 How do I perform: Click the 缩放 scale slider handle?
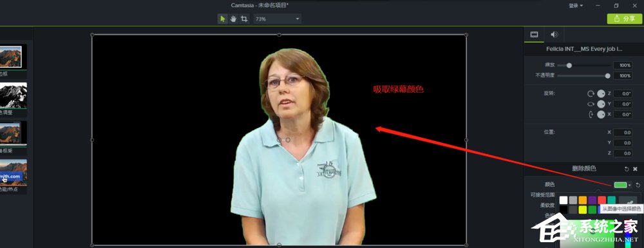(569, 65)
